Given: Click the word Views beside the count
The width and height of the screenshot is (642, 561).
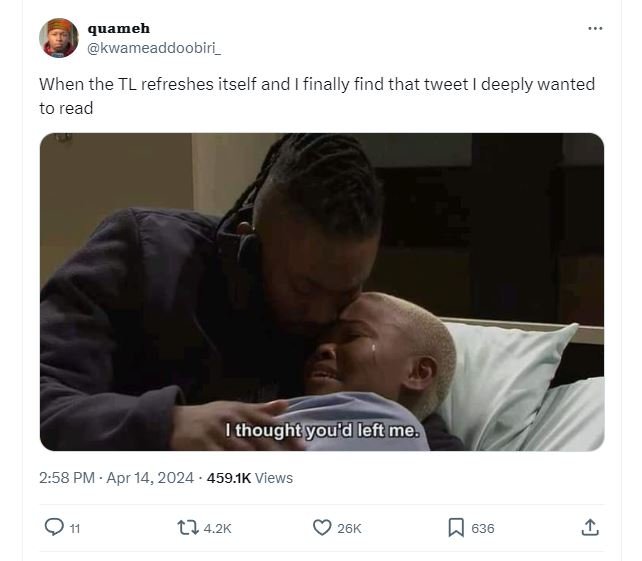Looking at the screenshot, I should pyautogui.click(x=274, y=478).
